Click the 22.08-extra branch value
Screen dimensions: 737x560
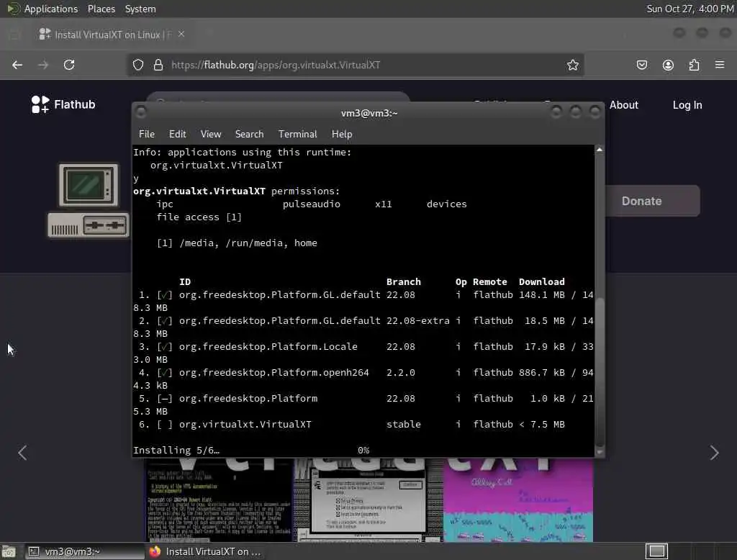(418, 321)
